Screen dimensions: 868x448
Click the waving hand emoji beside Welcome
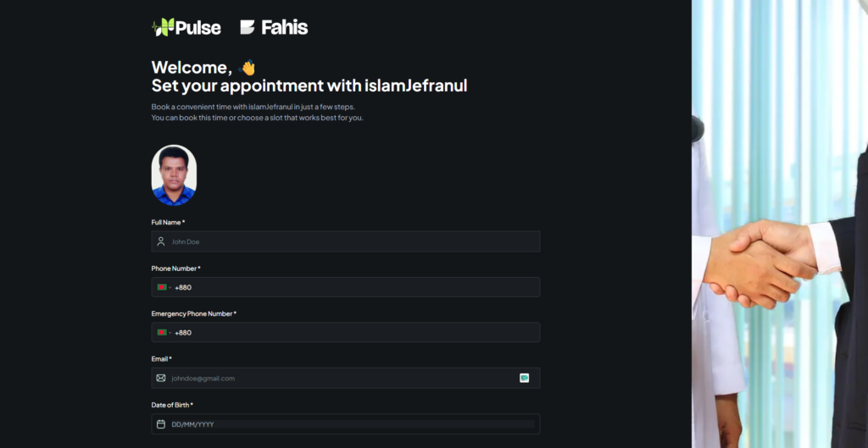point(248,68)
